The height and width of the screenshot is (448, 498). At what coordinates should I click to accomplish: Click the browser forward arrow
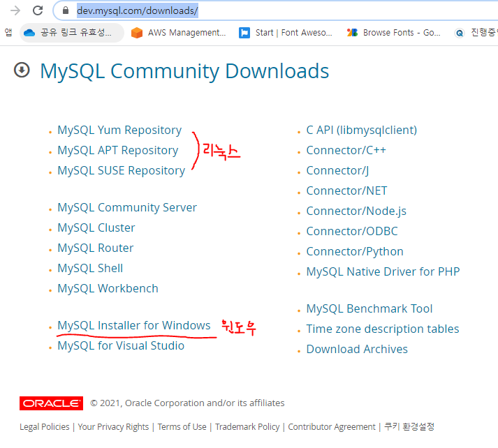click(x=15, y=10)
